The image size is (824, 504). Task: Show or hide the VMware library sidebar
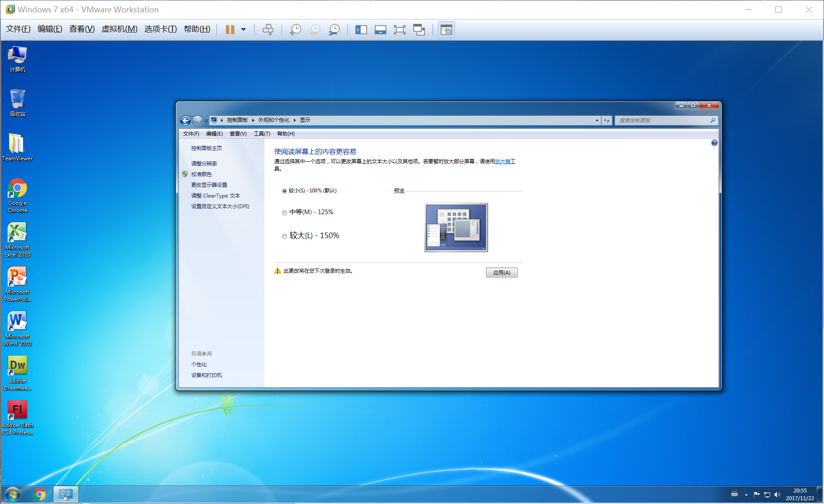click(x=361, y=29)
